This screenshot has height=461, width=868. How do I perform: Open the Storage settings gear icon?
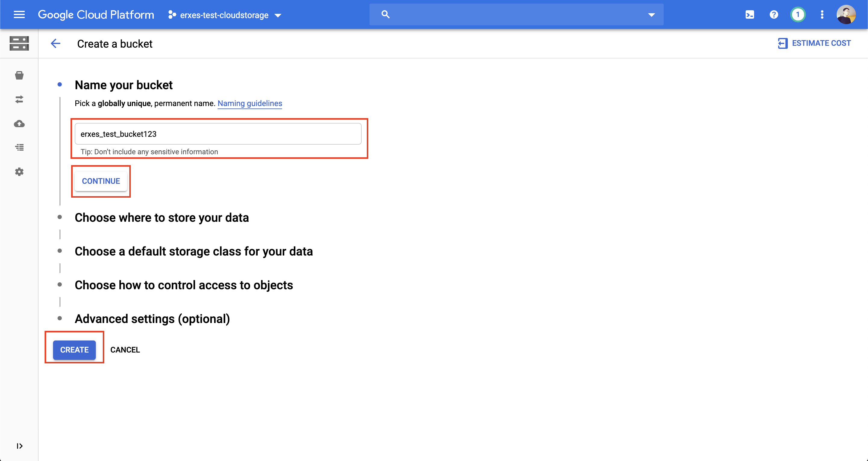(x=19, y=172)
